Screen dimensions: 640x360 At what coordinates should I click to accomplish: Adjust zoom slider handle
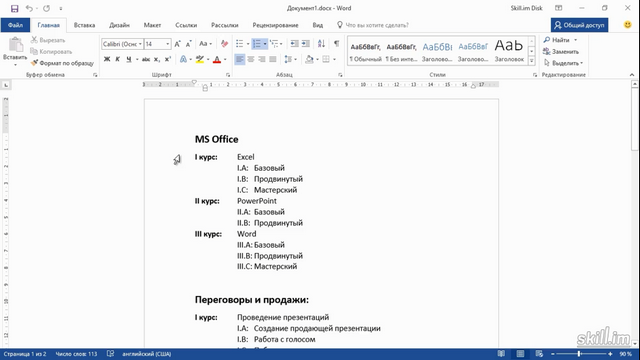579,354
